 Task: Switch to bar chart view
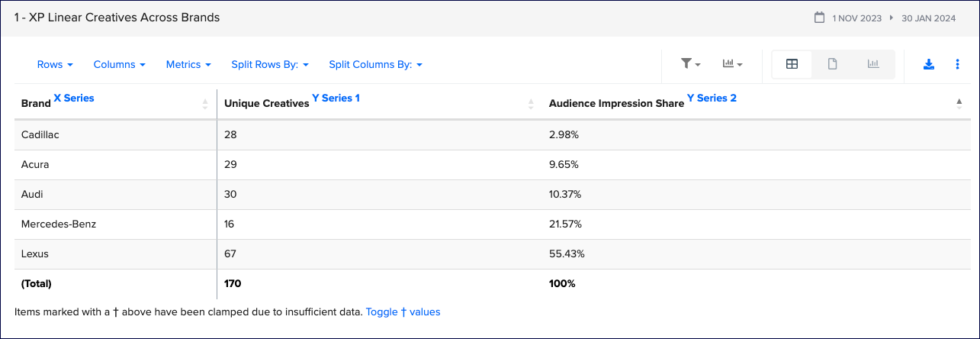[873, 65]
